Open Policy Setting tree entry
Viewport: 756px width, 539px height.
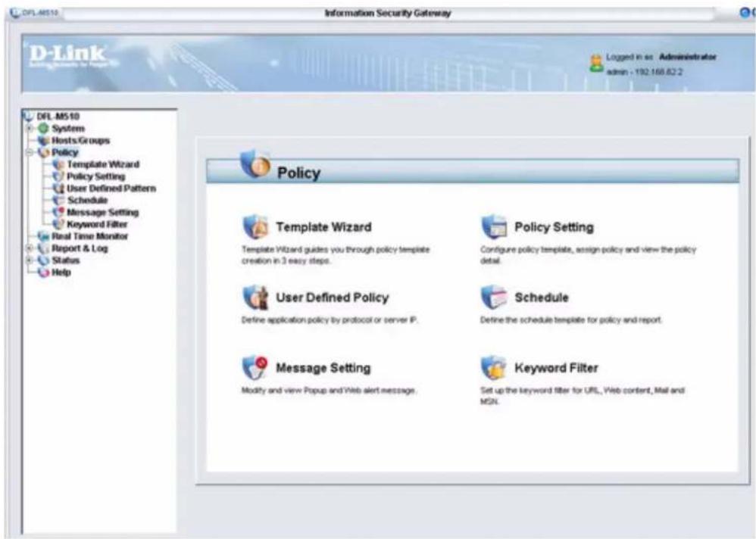pyautogui.click(x=96, y=177)
